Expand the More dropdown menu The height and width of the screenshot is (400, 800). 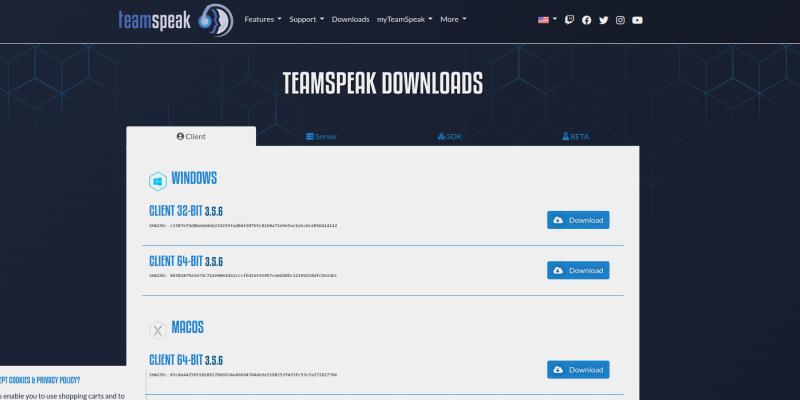click(x=453, y=19)
